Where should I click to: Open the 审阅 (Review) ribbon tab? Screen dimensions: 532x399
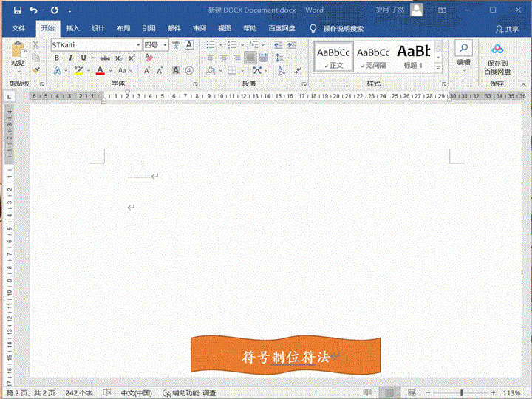click(x=199, y=28)
